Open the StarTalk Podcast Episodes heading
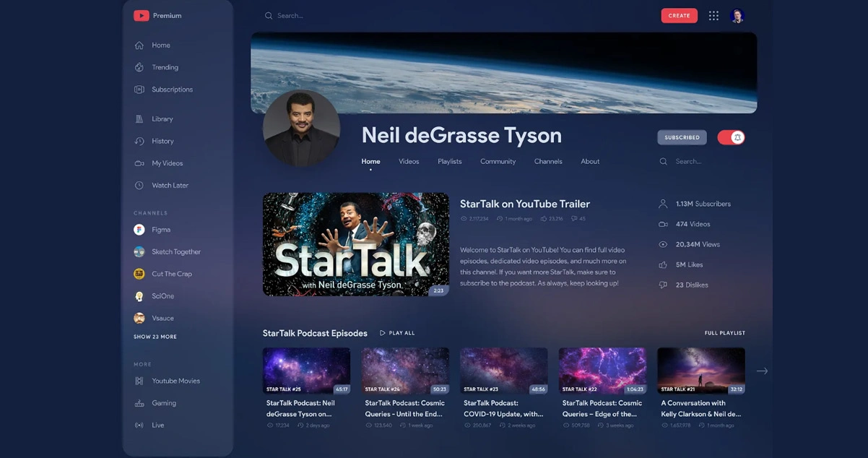 315,333
